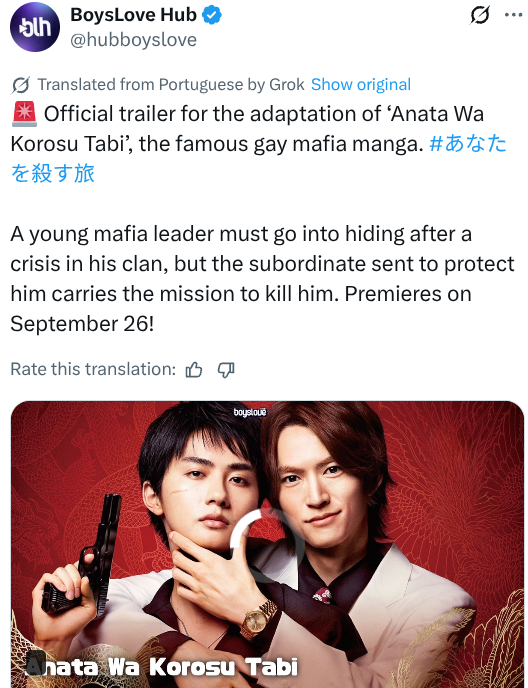The height and width of the screenshot is (688, 528).
Task: Click the post text mentioning September 26
Action: (x=262, y=279)
